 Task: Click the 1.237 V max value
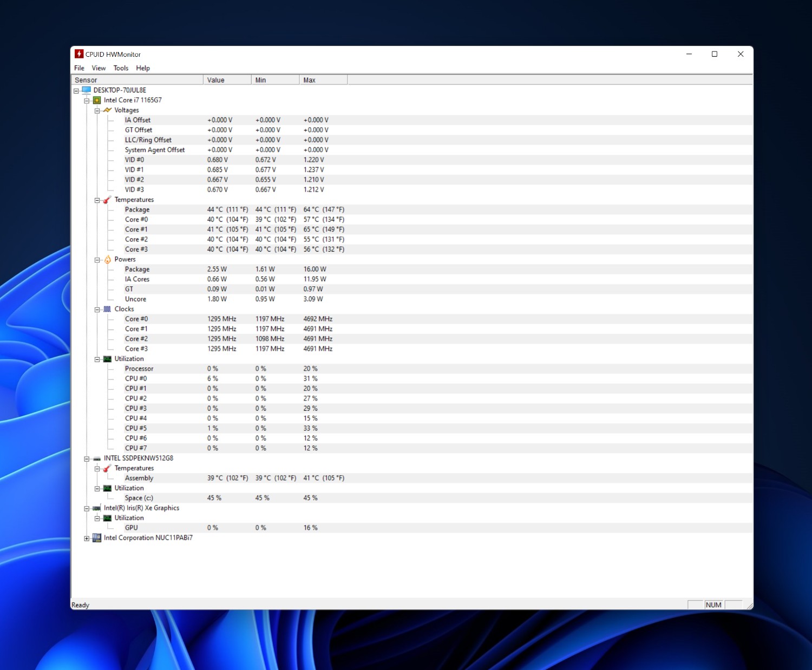(313, 170)
